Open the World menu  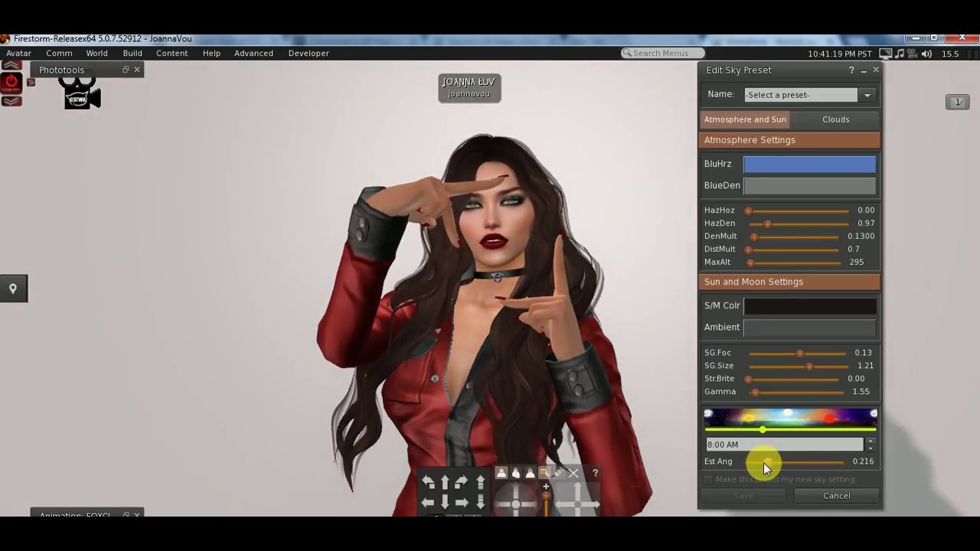tap(97, 53)
